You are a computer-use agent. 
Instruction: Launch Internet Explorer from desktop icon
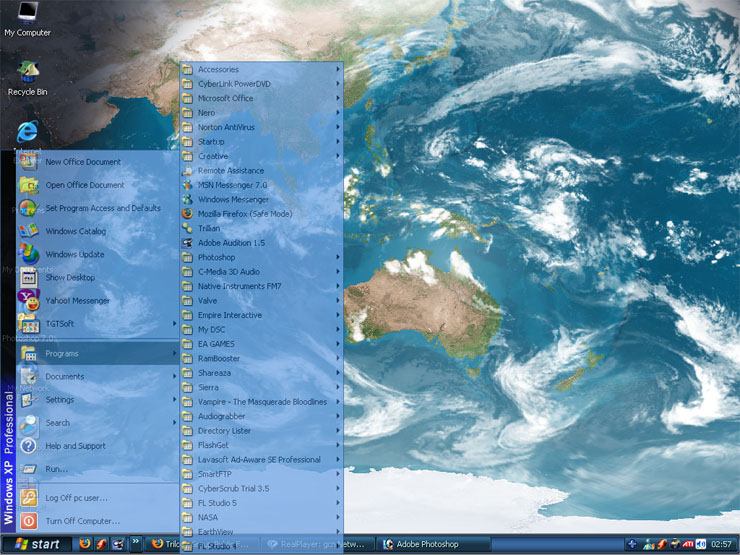pos(27,132)
